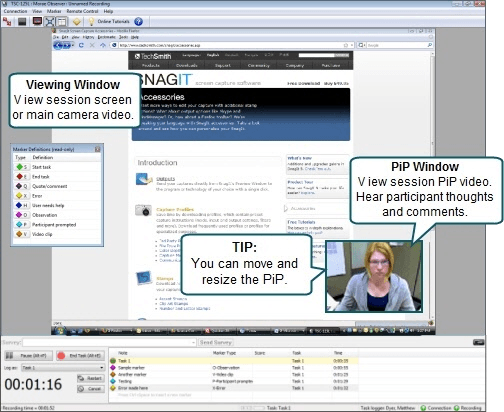504x412 pixels.
Task: Click the participant PiP video thumbnail
Action: 374,276
